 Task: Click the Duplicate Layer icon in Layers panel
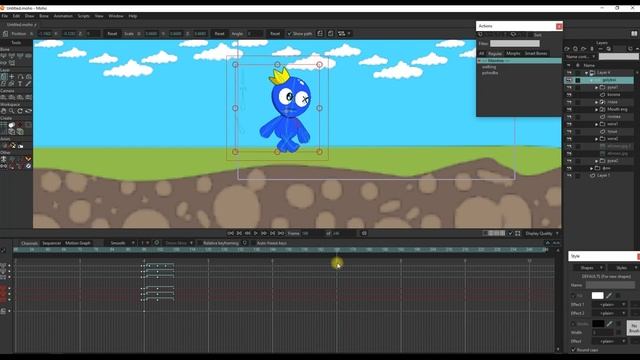pos(575,49)
